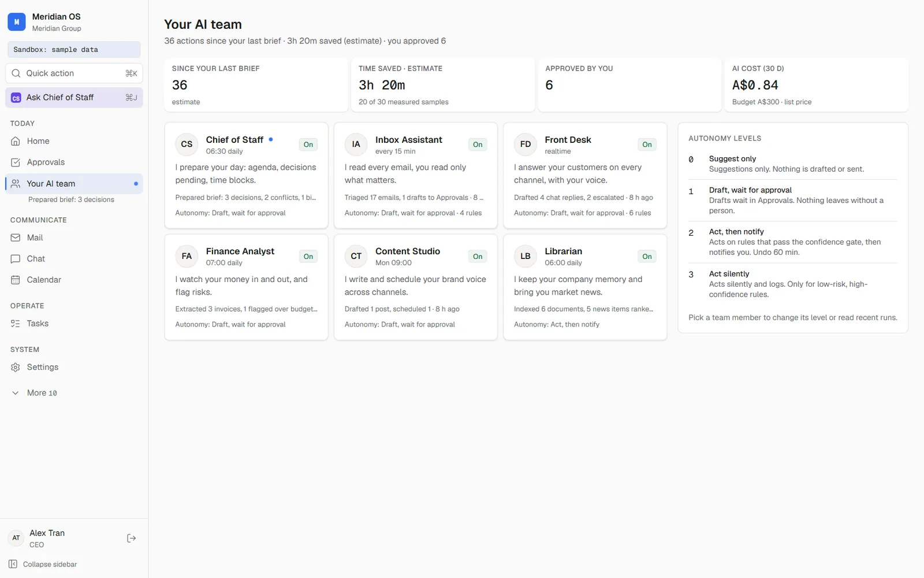Viewport: 924px width, 578px height.
Task: Click the Tasks list icon
Action: coord(16,324)
